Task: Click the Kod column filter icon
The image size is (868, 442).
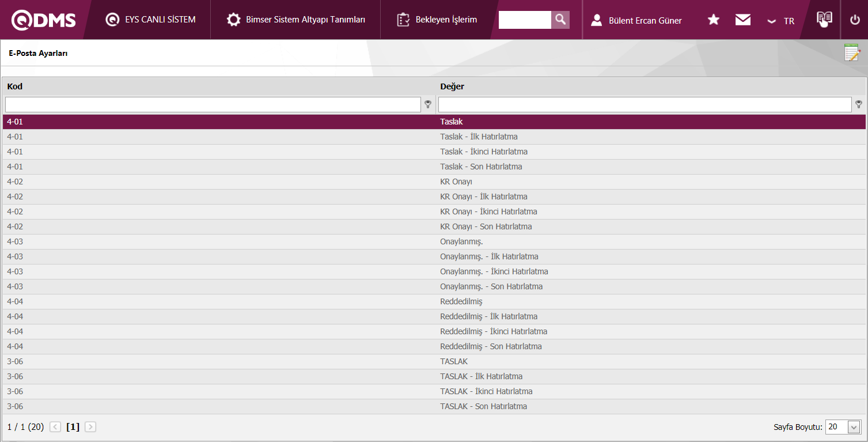Action: tap(428, 104)
